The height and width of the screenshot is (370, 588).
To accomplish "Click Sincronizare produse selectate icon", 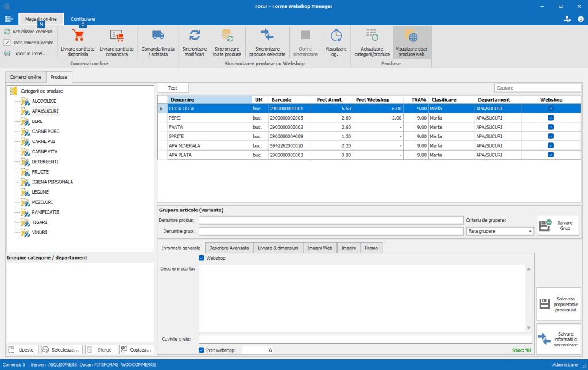I will coord(267,36).
